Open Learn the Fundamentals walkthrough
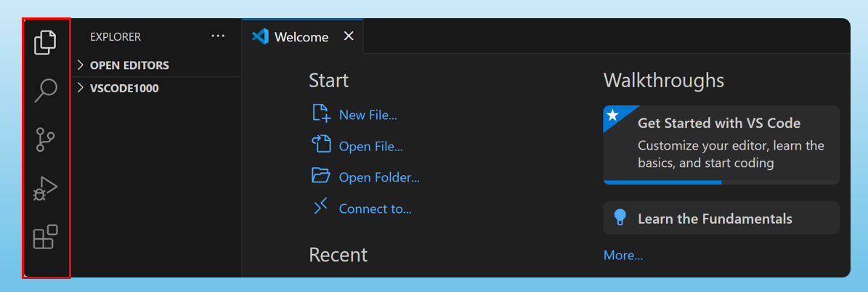868x292 pixels. (x=721, y=218)
